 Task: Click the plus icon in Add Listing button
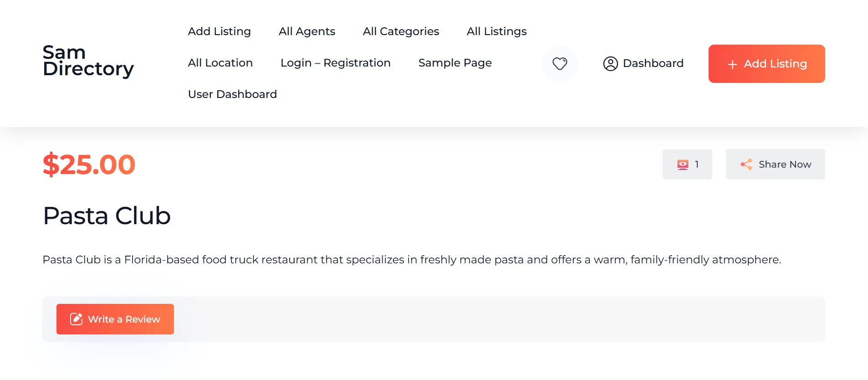point(732,64)
